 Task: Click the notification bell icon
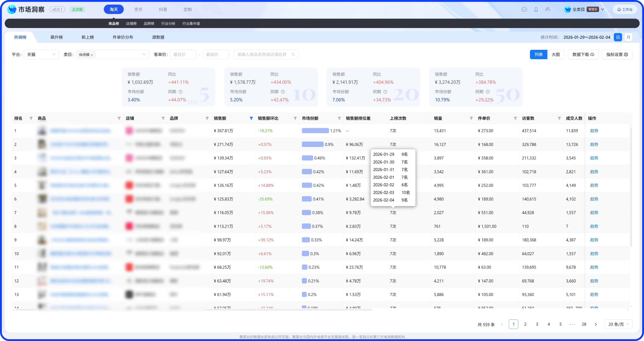coord(536,10)
